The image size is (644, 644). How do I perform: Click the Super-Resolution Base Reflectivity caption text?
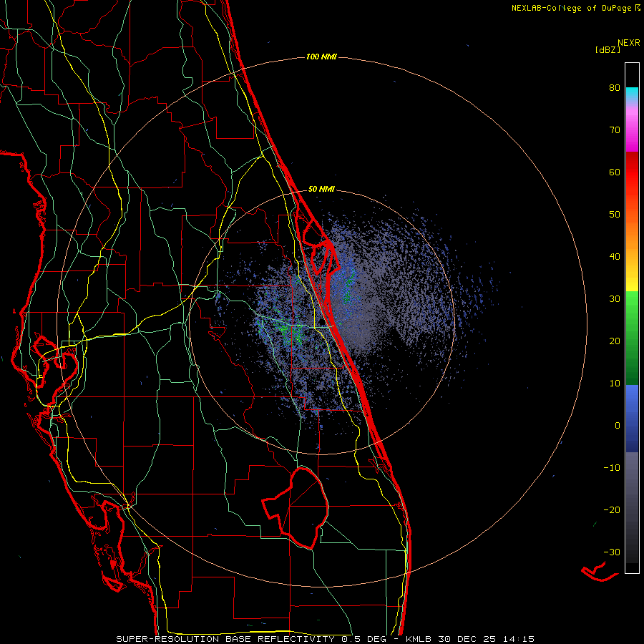point(225,639)
